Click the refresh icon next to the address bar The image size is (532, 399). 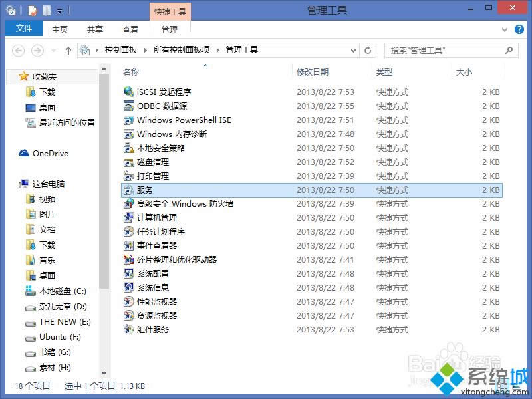(x=368, y=50)
